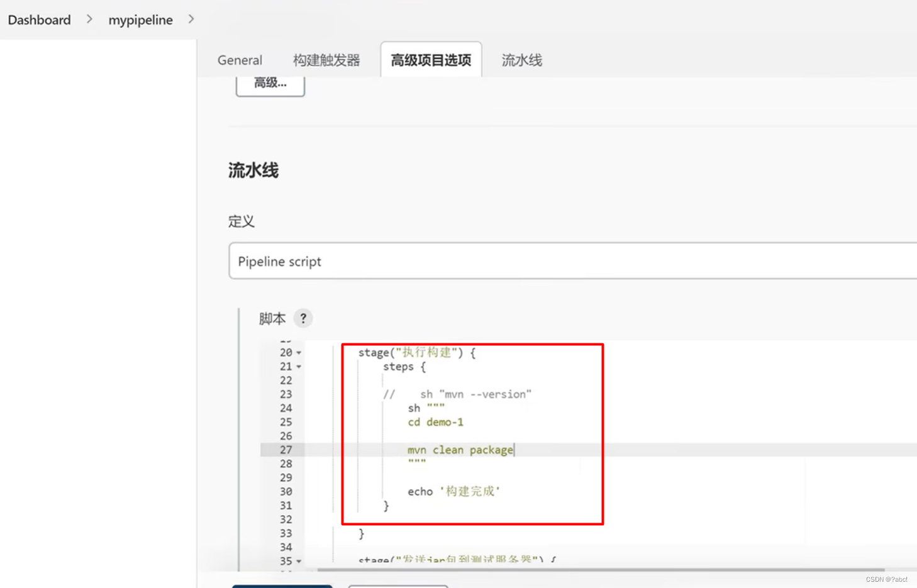The image size is (917, 588).
Task: Click the 'cd demo-1' code line
Action: coord(435,422)
